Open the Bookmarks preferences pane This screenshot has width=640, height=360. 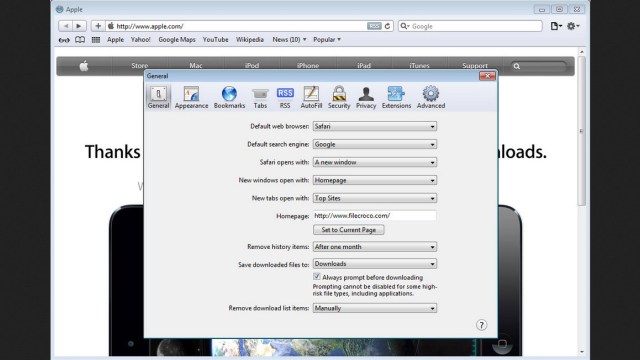(229, 98)
